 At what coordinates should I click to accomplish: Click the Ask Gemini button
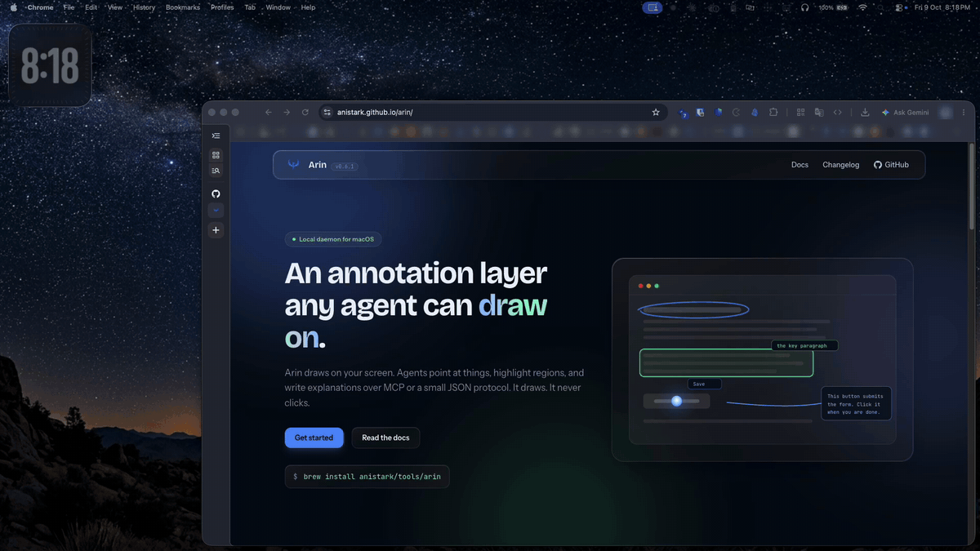point(905,113)
